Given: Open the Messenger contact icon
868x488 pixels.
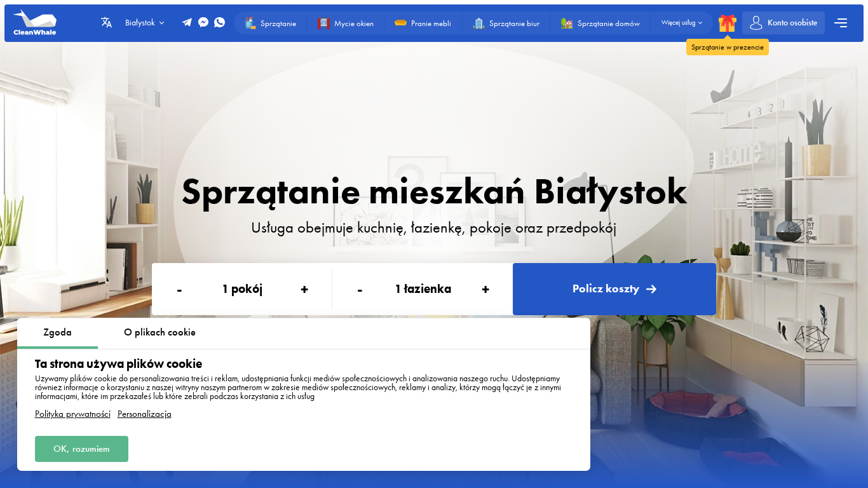Looking at the screenshot, I should point(203,22).
